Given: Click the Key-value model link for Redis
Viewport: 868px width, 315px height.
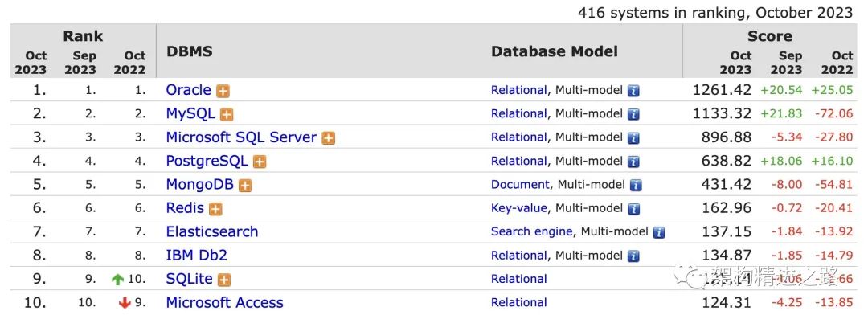Looking at the screenshot, I should pyautogui.click(x=518, y=208).
